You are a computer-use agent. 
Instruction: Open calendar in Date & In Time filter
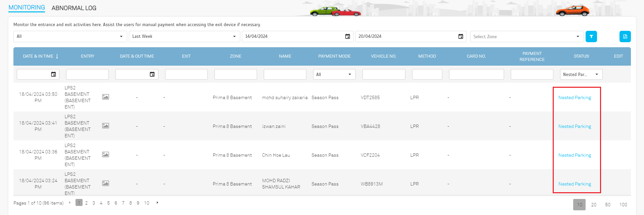click(53, 74)
